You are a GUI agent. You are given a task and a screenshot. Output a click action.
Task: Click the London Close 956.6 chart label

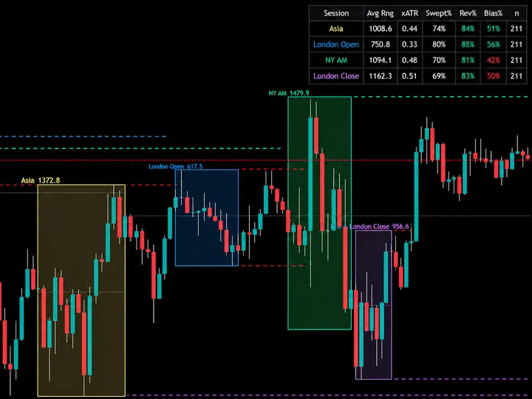(x=379, y=226)
